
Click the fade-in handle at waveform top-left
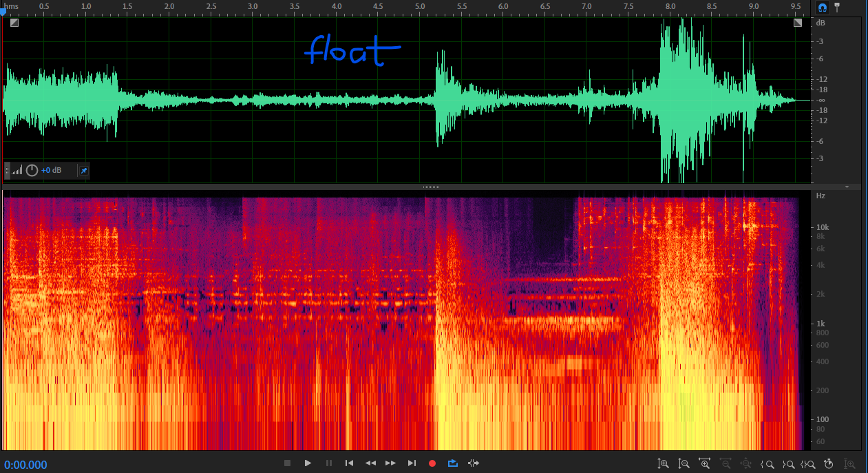tap(14, 23)
